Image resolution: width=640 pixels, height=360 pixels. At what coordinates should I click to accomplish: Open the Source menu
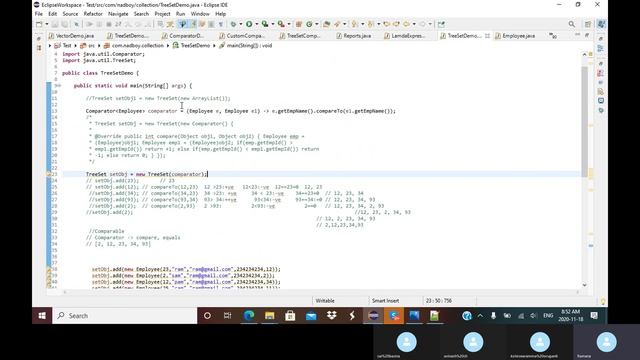click(x=70, y=14)
